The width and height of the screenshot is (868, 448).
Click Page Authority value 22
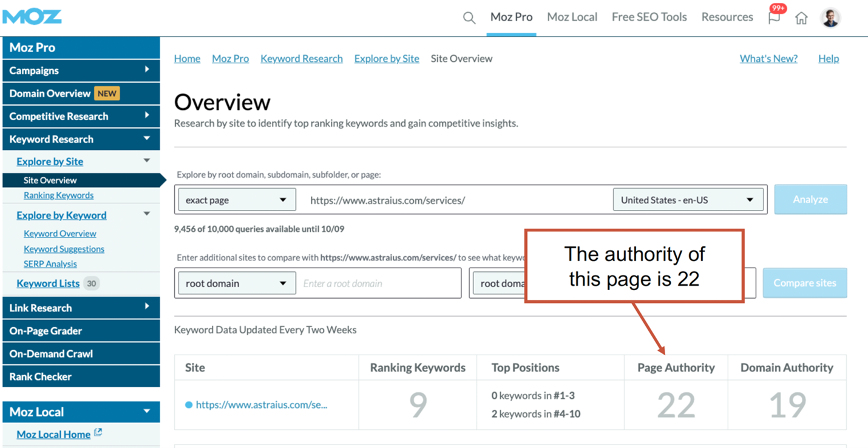(676, 406)
